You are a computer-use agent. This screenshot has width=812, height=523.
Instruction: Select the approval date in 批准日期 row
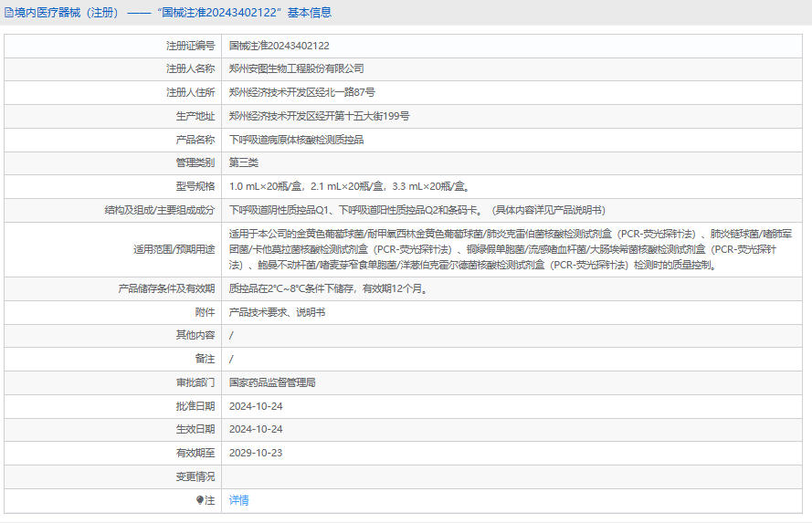pos(256,406)
